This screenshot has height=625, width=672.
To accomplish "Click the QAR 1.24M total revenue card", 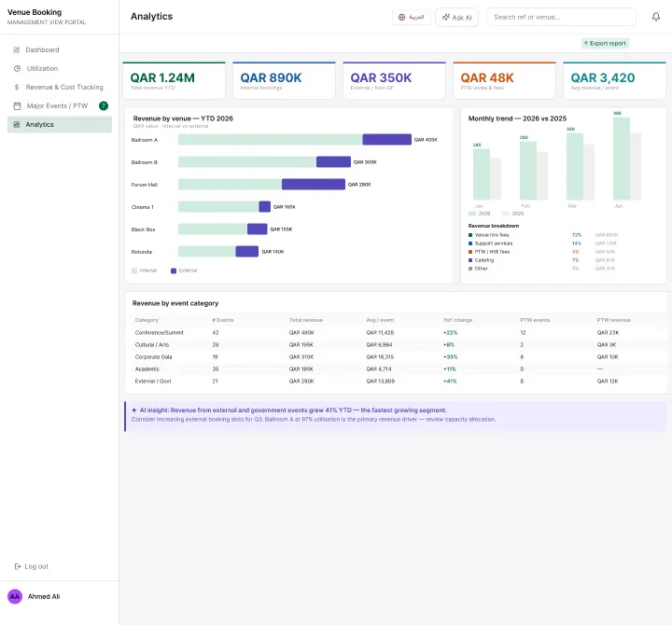I will pos(174,80).
